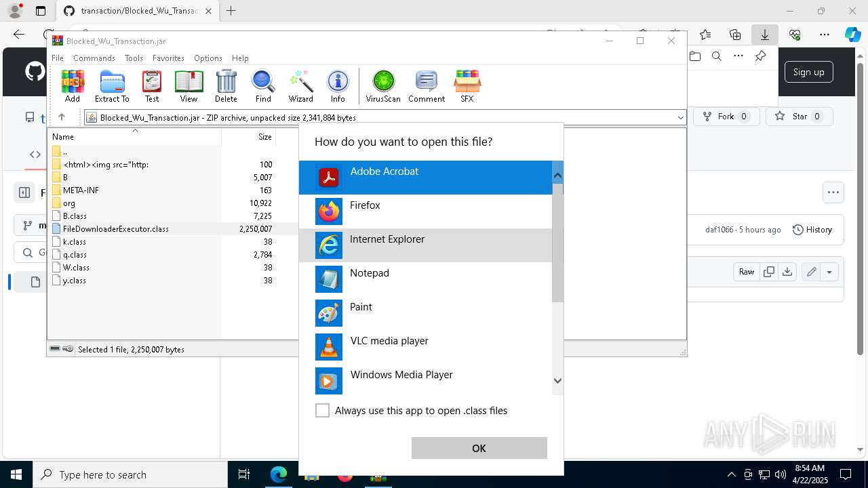
Task: Fork the GitHub repository
Action: (x=725, y=117)
